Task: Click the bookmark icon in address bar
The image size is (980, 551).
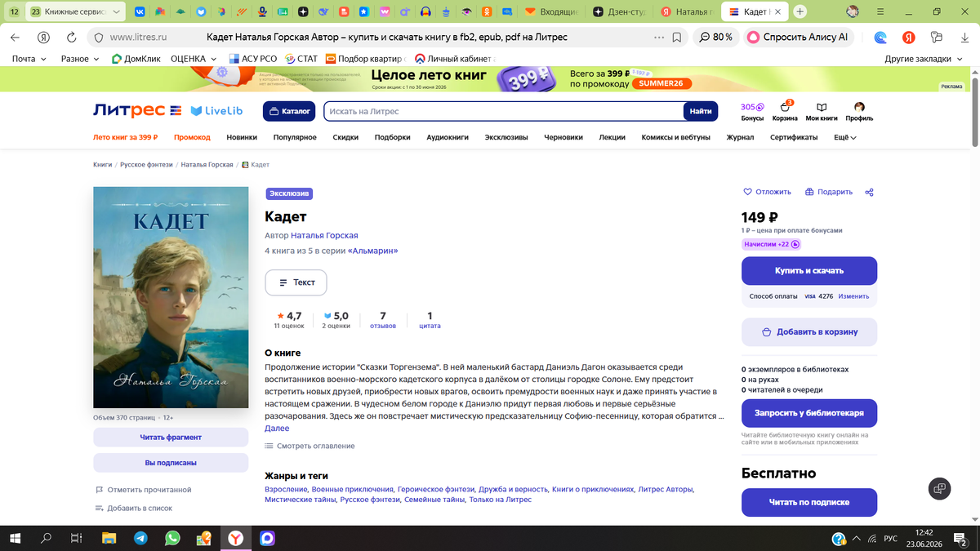Action: click(x=677, y=38)
